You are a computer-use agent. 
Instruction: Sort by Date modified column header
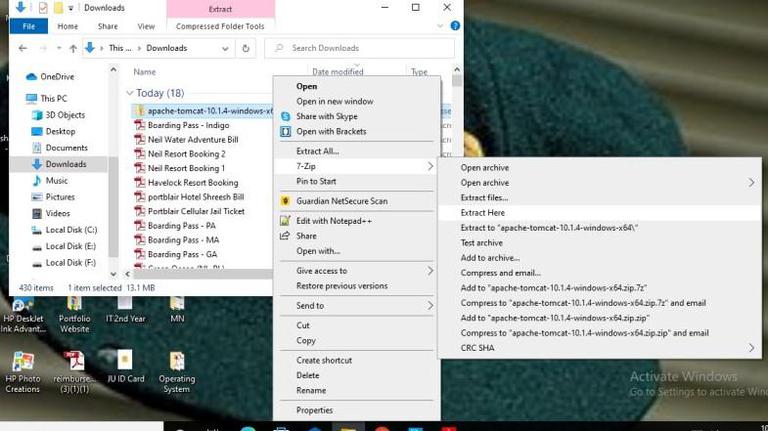click(337, 72)
